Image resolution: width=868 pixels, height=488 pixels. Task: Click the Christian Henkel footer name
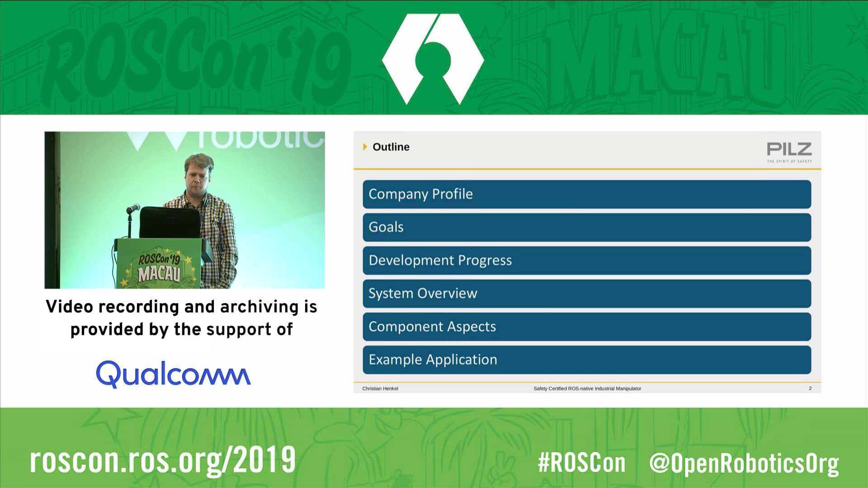[380, 389]
